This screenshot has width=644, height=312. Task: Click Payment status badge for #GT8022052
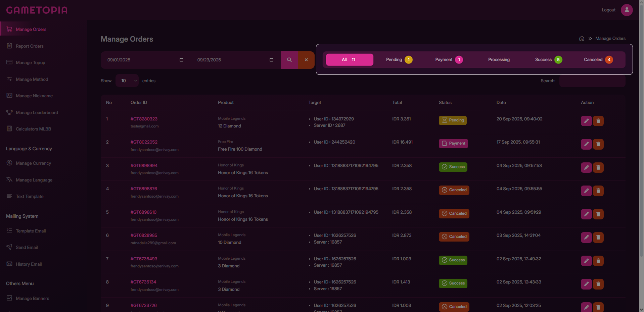coord(453,143)
